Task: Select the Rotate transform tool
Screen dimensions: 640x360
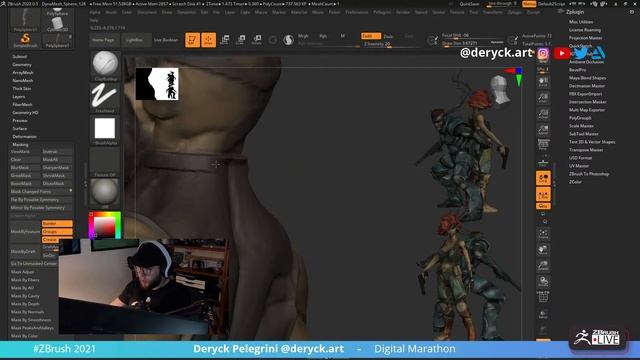Action: coord(257,40)
